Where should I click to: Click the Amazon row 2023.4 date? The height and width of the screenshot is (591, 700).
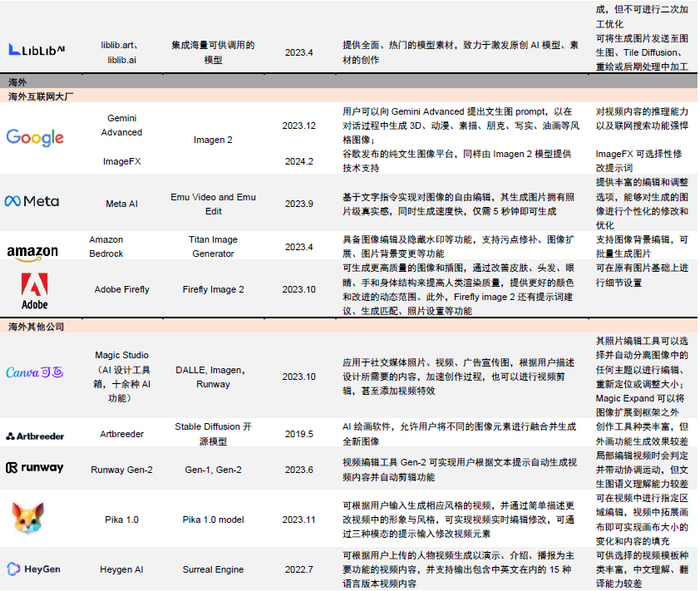point(299,247)
